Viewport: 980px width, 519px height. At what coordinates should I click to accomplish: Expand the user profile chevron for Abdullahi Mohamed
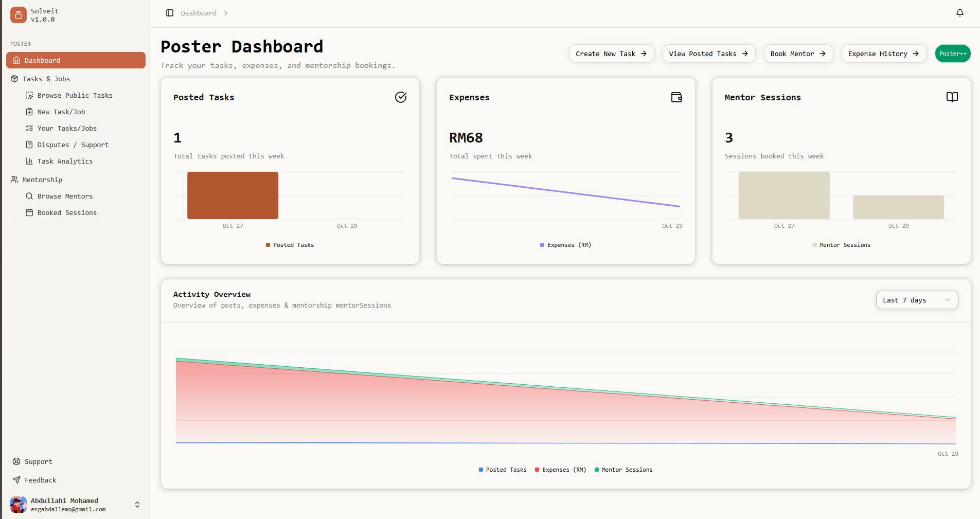pyautogui.click(x=137, y=505)
